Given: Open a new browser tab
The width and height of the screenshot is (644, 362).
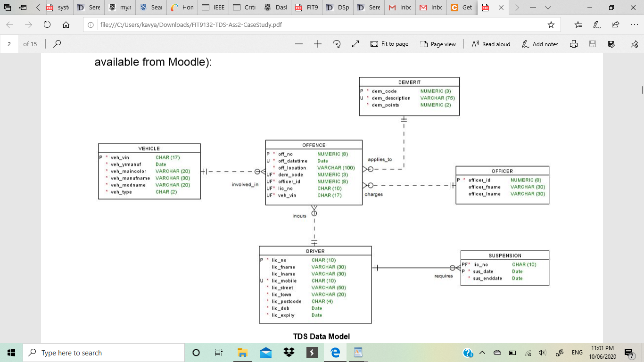Looking at the screenshot, I should coord(533,8).
